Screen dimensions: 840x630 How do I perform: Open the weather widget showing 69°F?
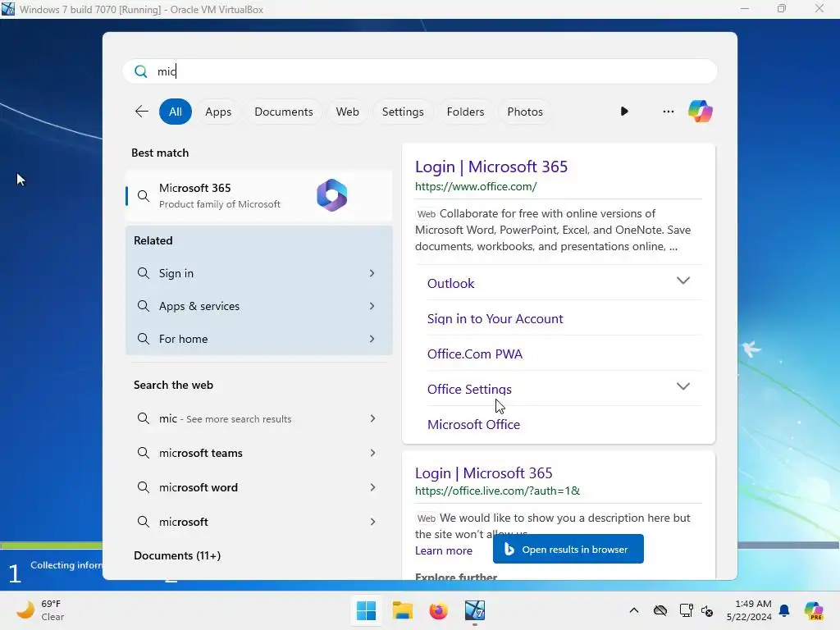[x=40, y=610]
